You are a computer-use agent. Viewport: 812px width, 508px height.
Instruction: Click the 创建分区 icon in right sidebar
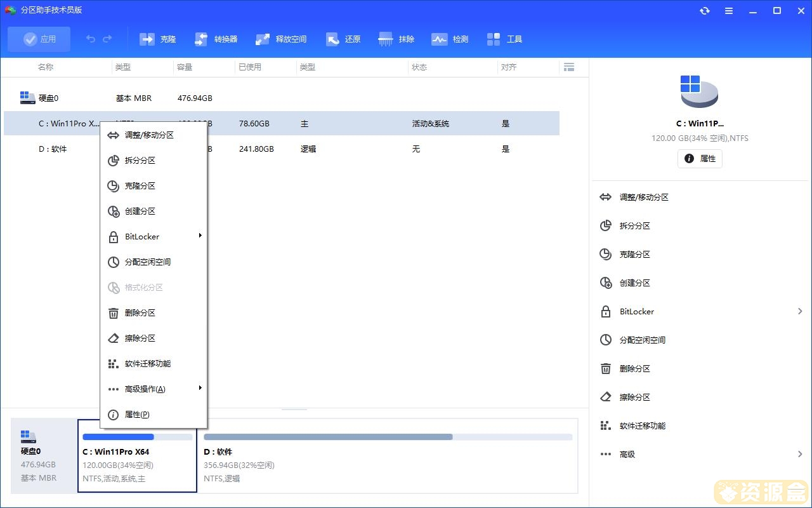pos(605,283)
